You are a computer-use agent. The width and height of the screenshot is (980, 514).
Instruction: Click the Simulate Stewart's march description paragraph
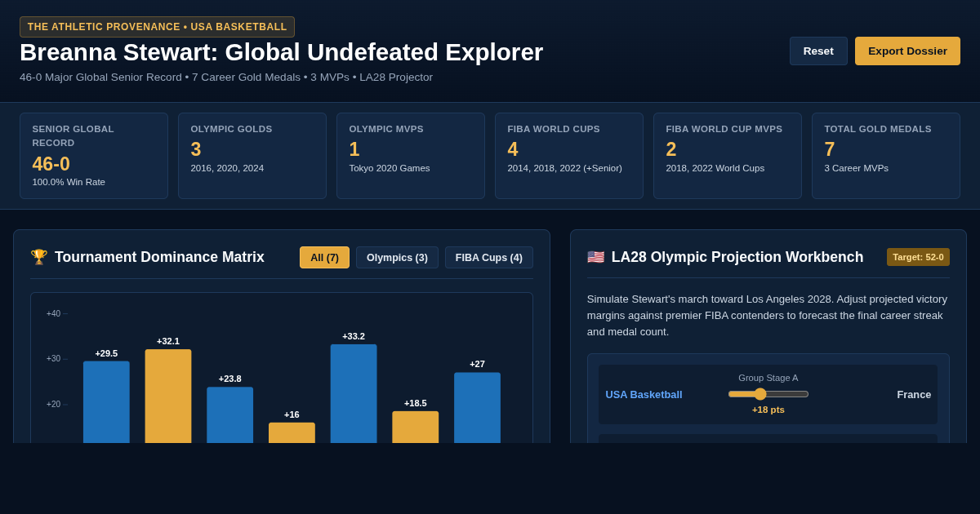[x=768, y=315]
